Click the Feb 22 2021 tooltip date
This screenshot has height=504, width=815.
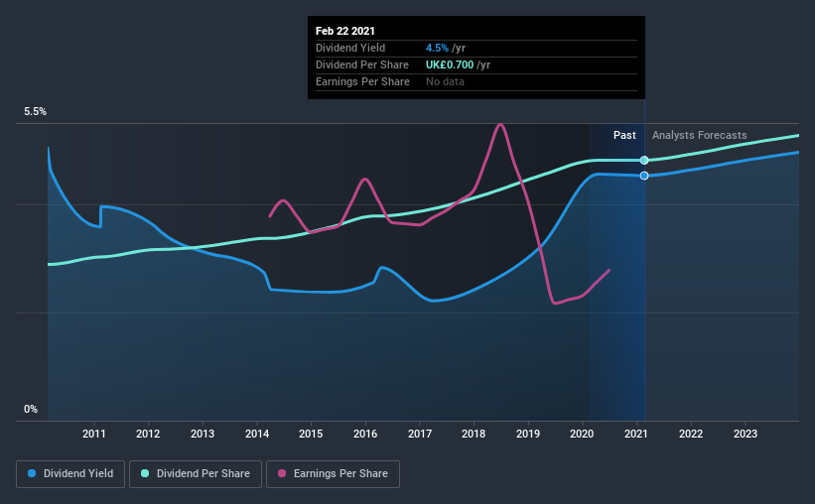tap(345, 31)
